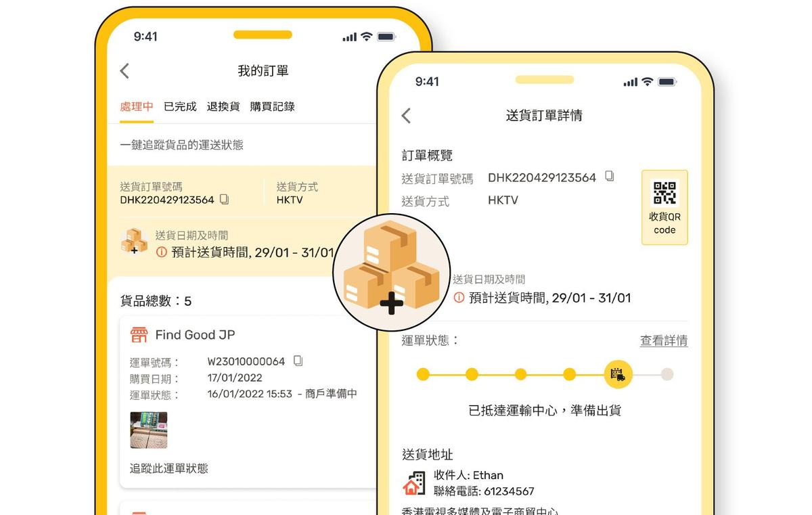Image resolution: width=812 pixels, height=515 pixels.
Task: Tap the 運單狀態： label in order details
Action: (x=430, y=340)
